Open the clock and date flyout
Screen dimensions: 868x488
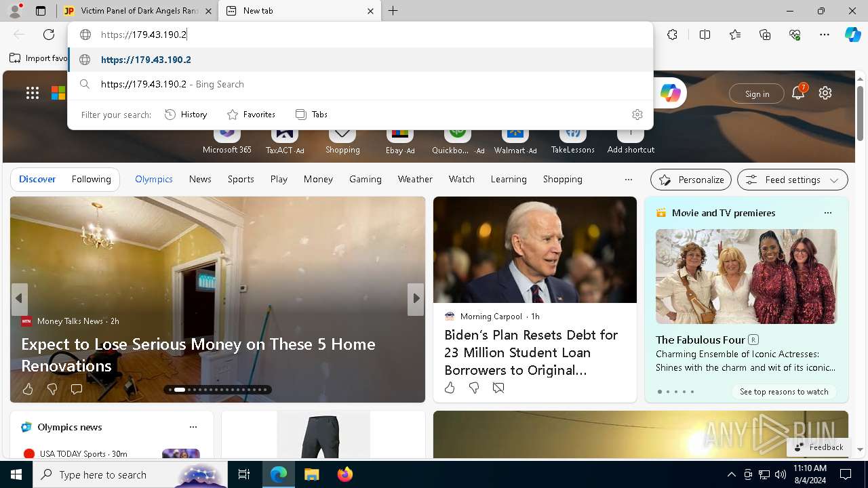tap(809, 474)
